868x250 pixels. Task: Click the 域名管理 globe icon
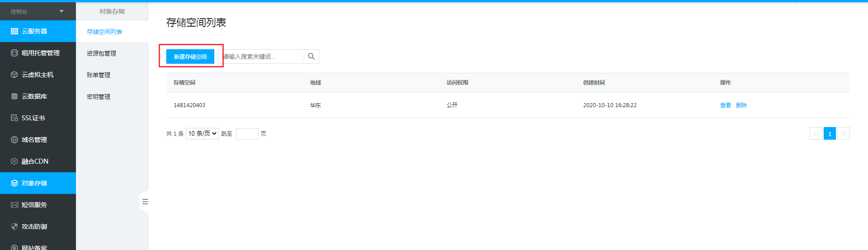point(14,140)
